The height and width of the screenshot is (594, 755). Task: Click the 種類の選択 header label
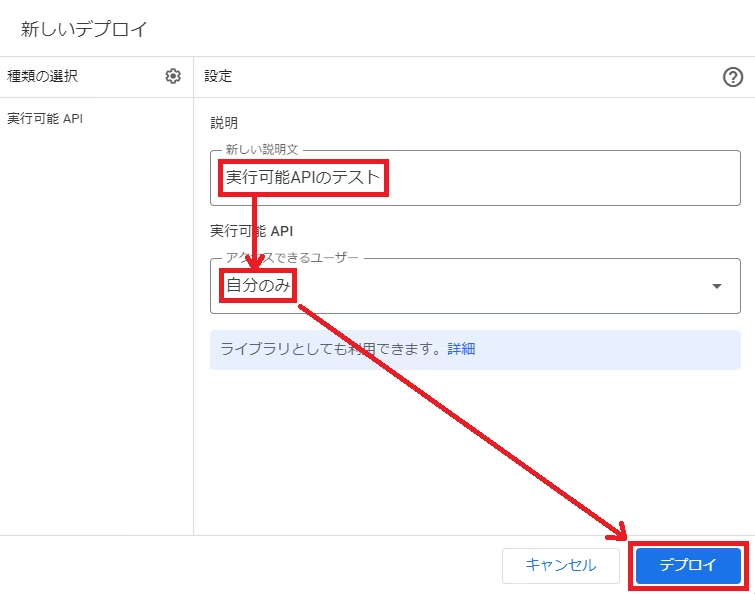tap(42, 76)
